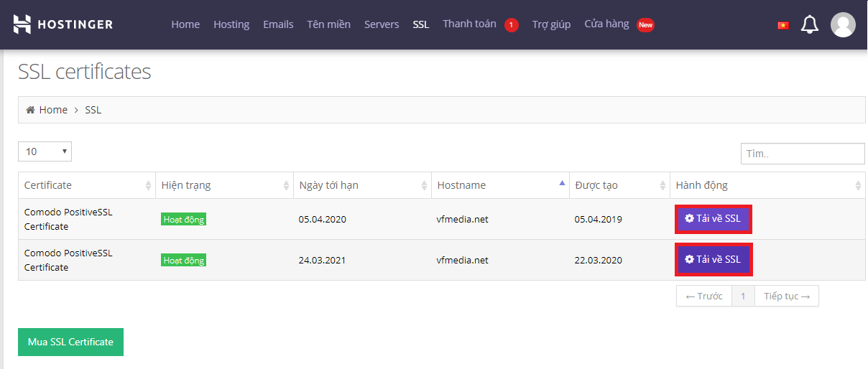Select the SSL navigation item
The image size is (868, 369).
pyautogui.click(x=420, y=24)
